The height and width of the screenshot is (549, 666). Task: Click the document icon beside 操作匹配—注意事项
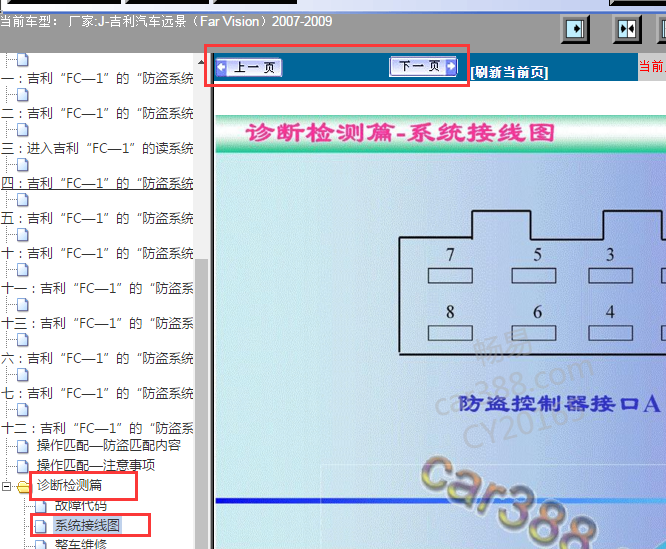pyautogui.click(x=23, y=466)
